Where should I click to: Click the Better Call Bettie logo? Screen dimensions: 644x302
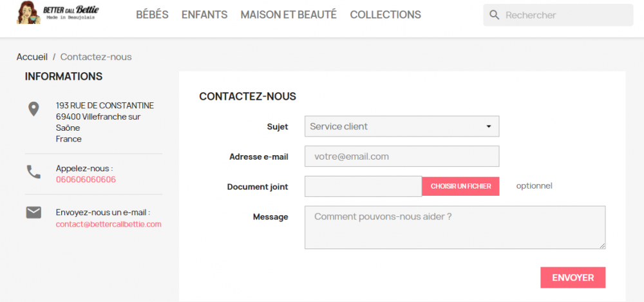coord(57,13)
